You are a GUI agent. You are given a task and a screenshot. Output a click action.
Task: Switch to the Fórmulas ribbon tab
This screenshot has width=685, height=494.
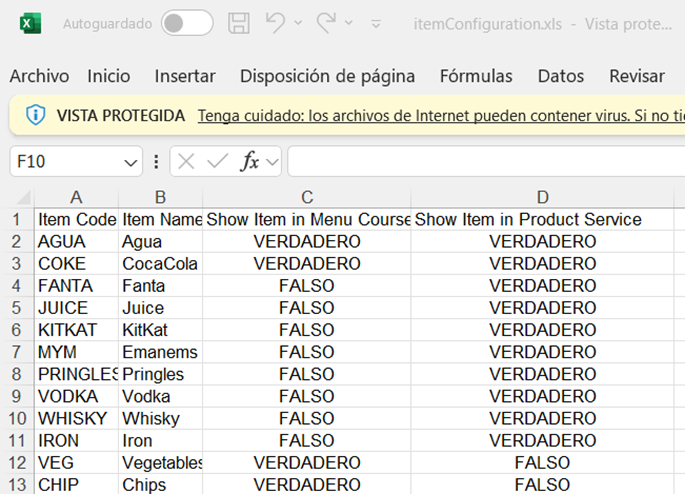tap(476, 76)
